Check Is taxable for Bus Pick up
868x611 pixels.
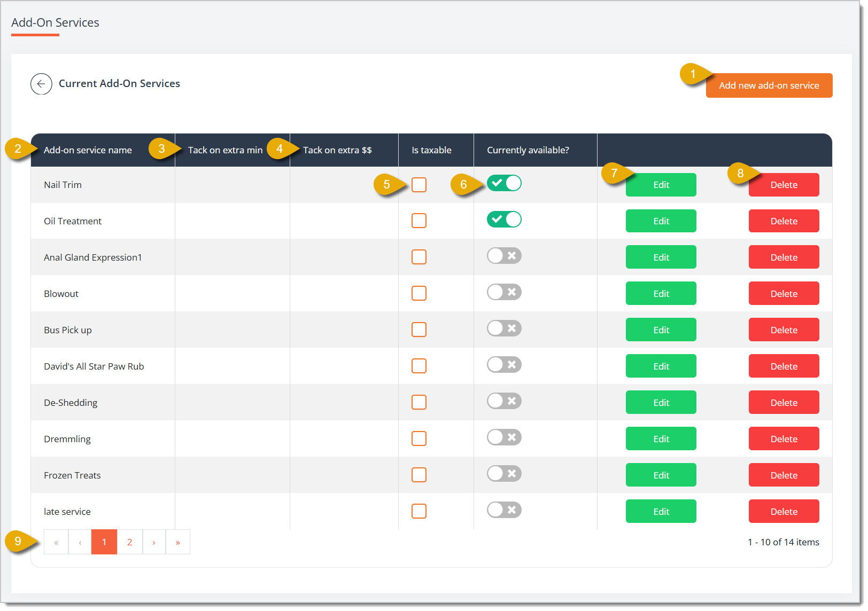pos(419,330)
